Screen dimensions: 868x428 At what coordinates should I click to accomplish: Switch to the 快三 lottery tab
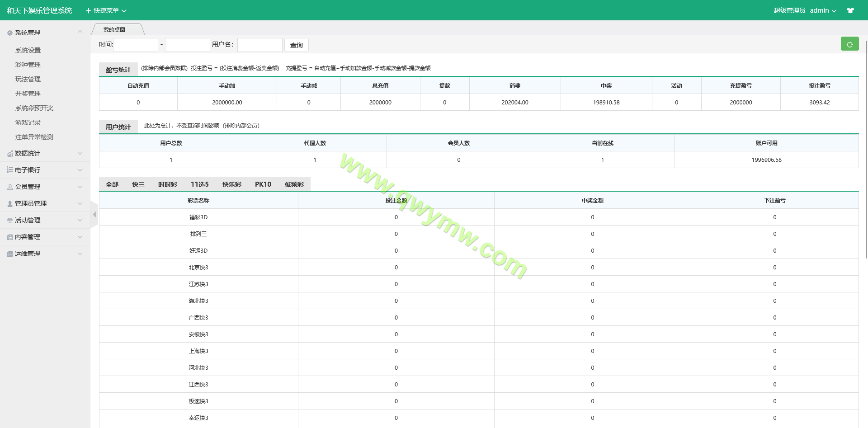(138, 184)
